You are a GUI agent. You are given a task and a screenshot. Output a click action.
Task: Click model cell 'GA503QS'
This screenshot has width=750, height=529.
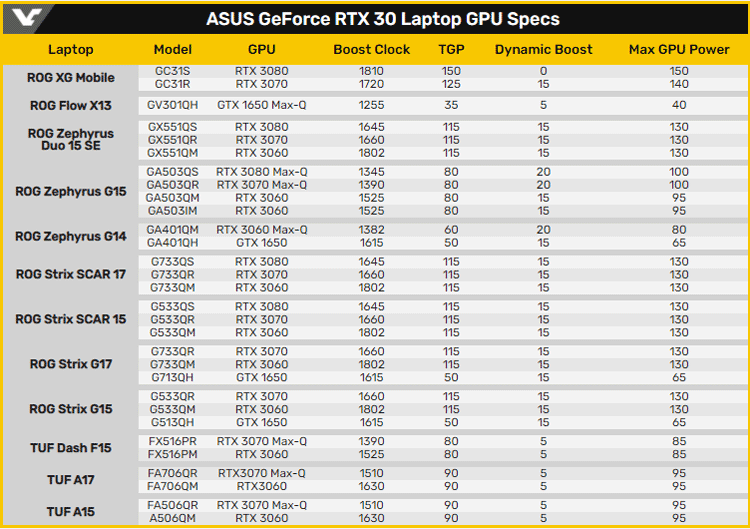173,172
